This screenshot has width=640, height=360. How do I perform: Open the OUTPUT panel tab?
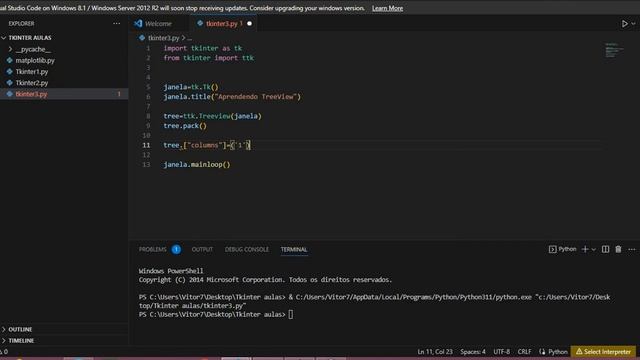tap(202, 249)
